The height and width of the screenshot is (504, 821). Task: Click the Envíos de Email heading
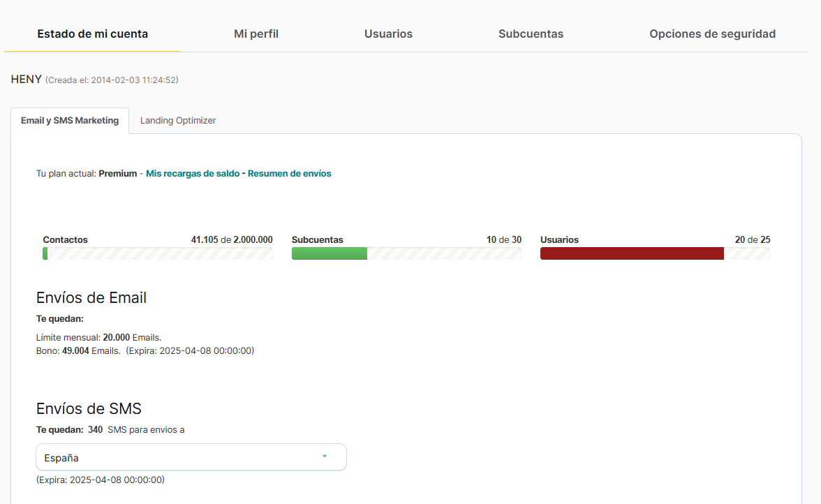[x=91, y=298]
